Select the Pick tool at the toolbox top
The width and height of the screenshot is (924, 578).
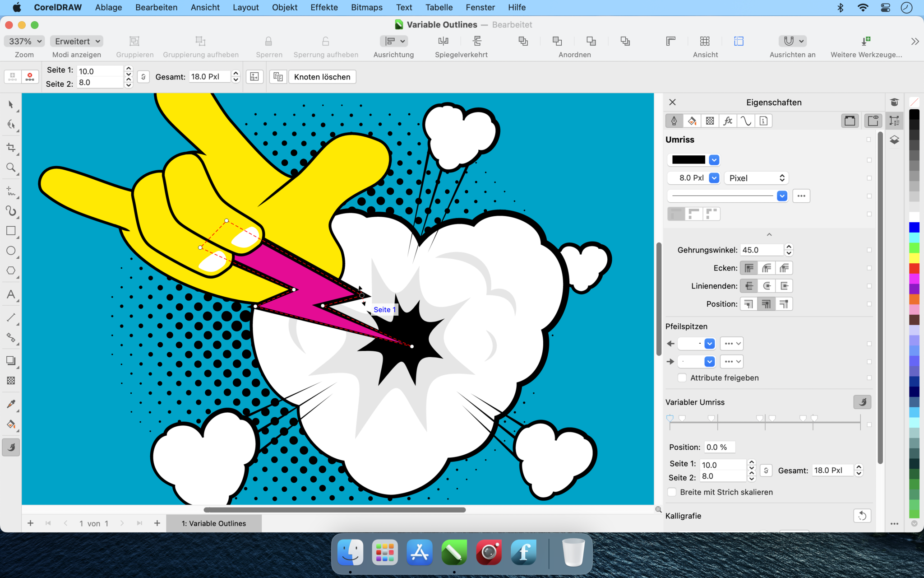tap(11, 104)
